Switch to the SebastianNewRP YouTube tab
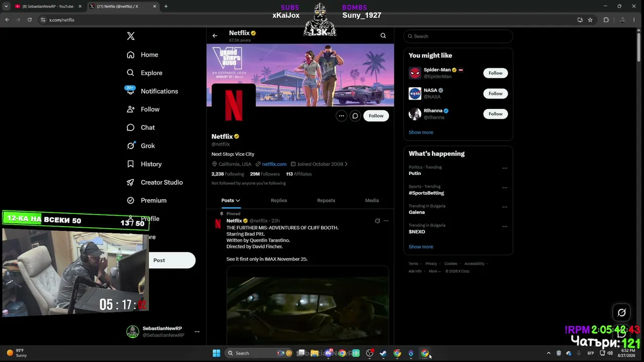 pyautogui.click(x=48, y=7)
